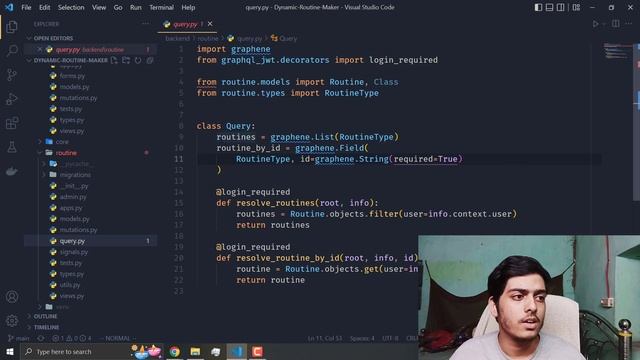This screenshot has height=360, width=640.
Task: Open the Extensions view
Action: point(12,123)
